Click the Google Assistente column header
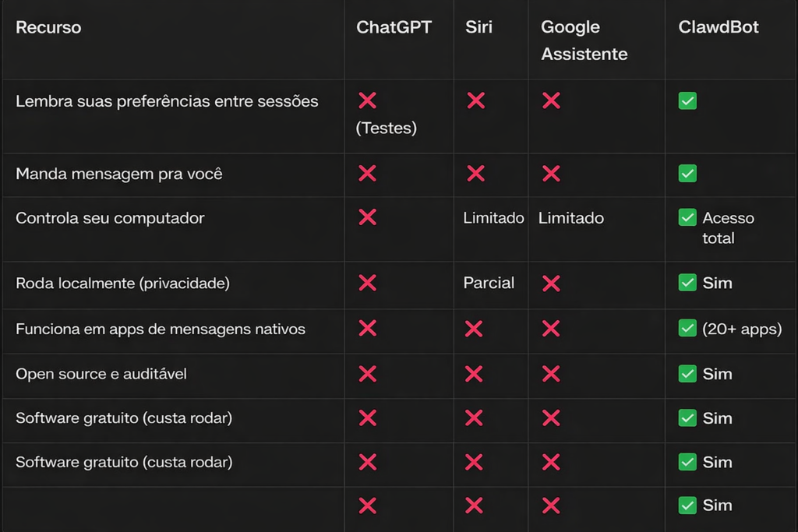Image resolution: width=798 pixels, height=532 pixels. pyautogui.click(x=584, y=41)
